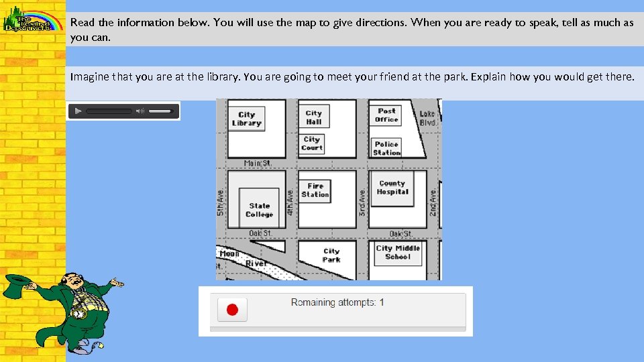
Task: Click the 4th Ave. street label
Action: [290, 202]
